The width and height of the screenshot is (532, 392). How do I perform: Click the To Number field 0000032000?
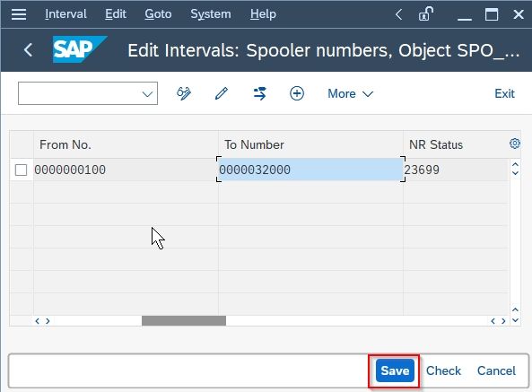pyautogui.click(x=310, y=170)
